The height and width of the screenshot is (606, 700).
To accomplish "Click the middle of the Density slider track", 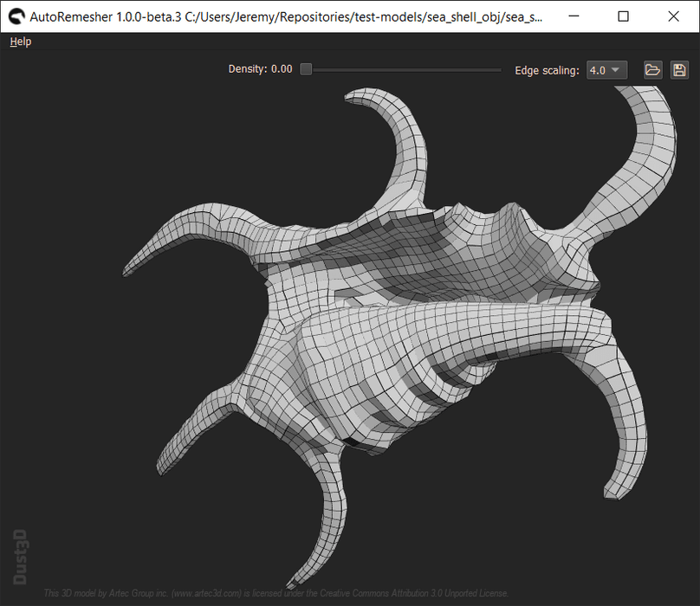I will (x=403, y=69).
